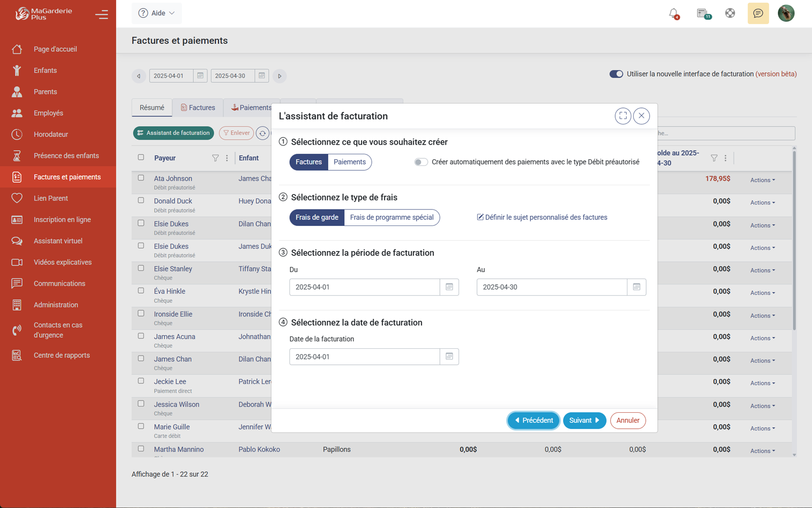Open Présence des enfants from the sidebar
The width and height of the screenshot is (812, 508).
[66, 155]
